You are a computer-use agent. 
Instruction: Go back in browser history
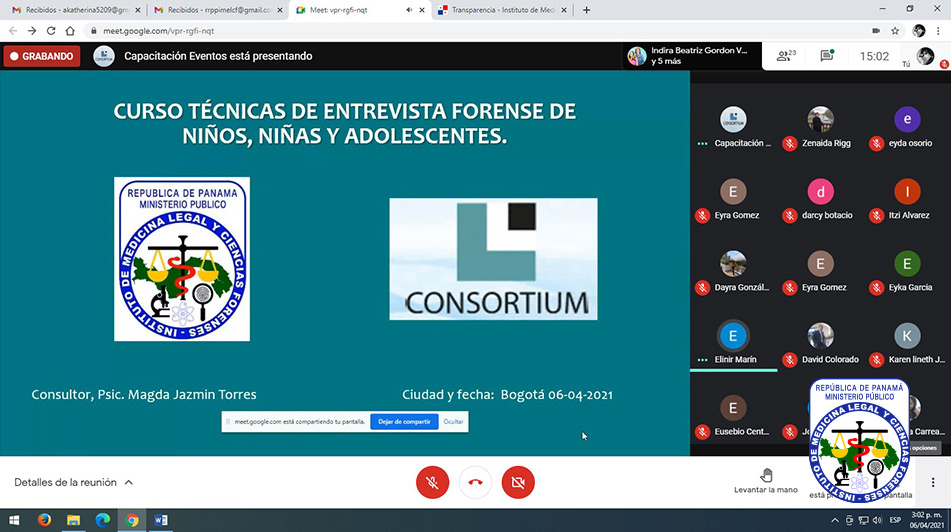click(13, 30)
